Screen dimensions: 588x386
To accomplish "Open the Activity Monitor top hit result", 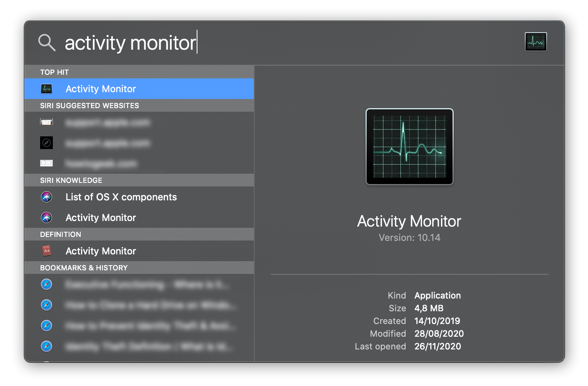I will (x=101, y=89).
